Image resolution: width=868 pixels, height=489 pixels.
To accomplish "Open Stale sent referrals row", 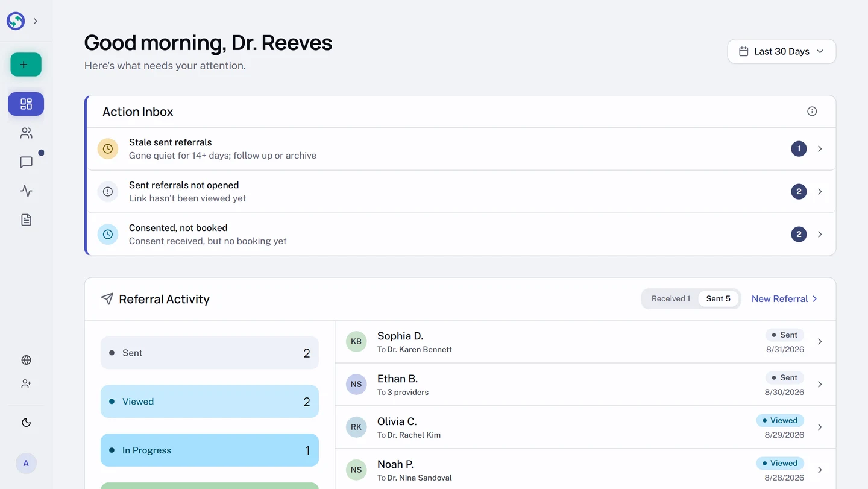I will pos(461,148).
